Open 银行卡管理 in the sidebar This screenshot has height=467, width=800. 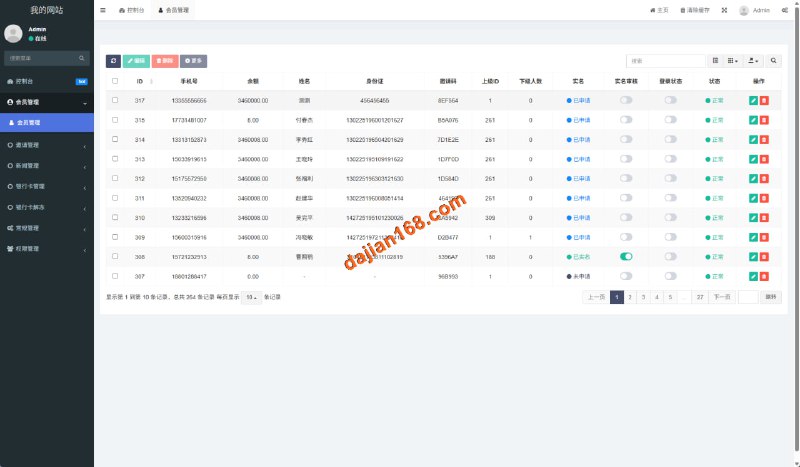[46, 186]
